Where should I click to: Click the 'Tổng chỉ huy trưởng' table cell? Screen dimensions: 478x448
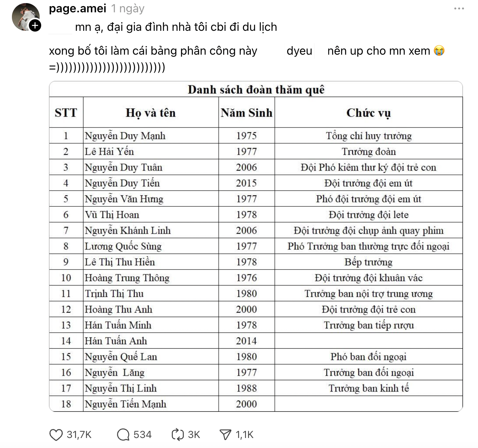tap(368, 136)
